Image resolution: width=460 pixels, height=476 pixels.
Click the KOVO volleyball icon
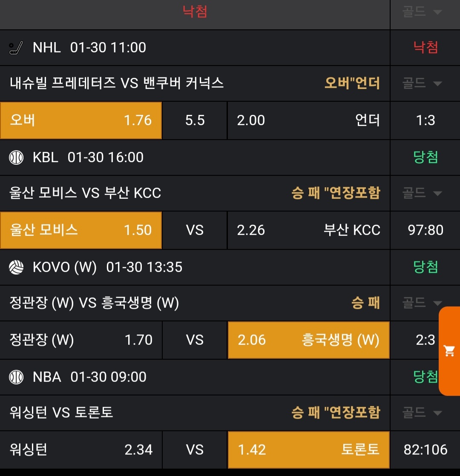(16, 267)
